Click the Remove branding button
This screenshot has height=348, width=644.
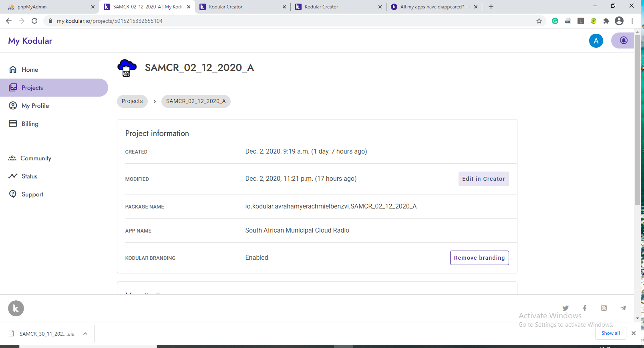point(479,258)
